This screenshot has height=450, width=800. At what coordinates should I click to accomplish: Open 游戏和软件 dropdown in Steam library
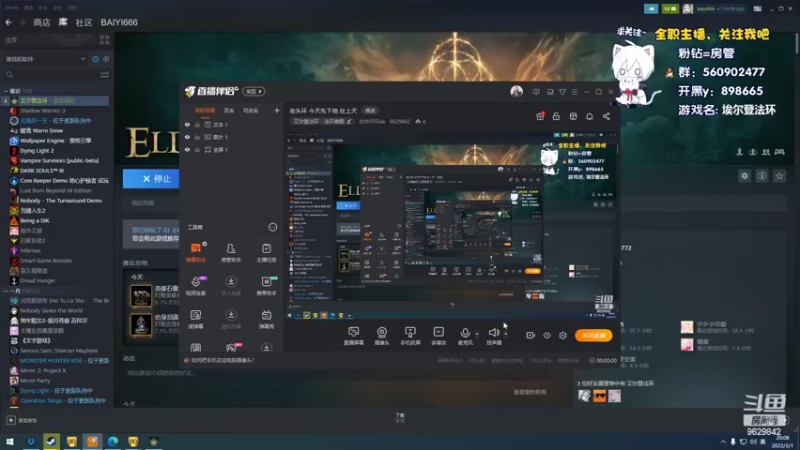(x=45, y=59)
